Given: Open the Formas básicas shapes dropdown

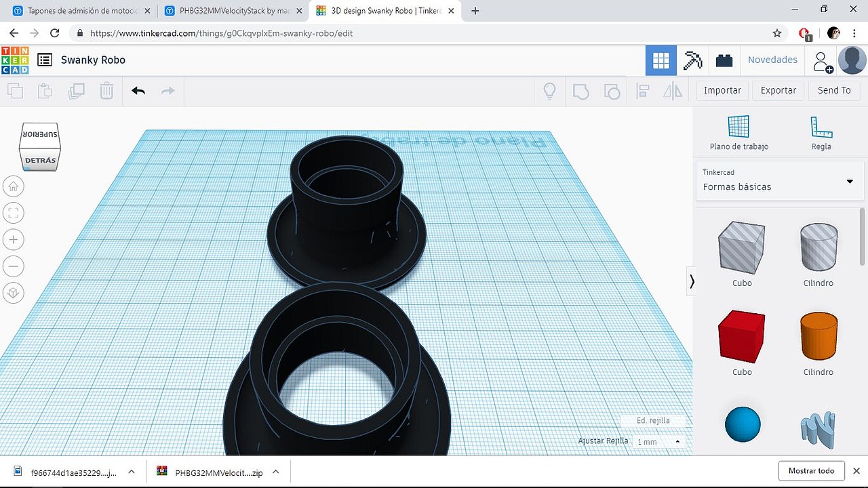Looking at the screenshot, I should 780,180.
